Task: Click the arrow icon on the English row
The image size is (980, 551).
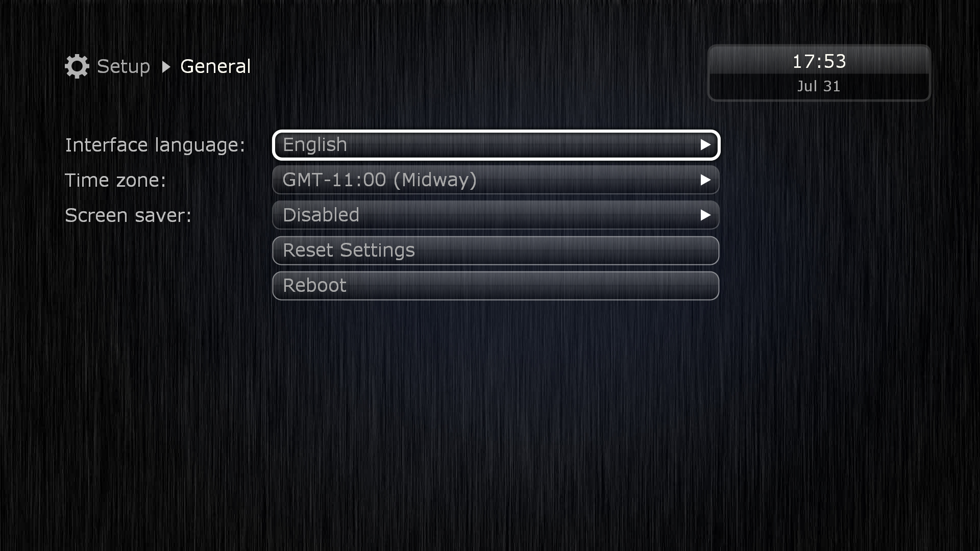Action: coord(705,145)
